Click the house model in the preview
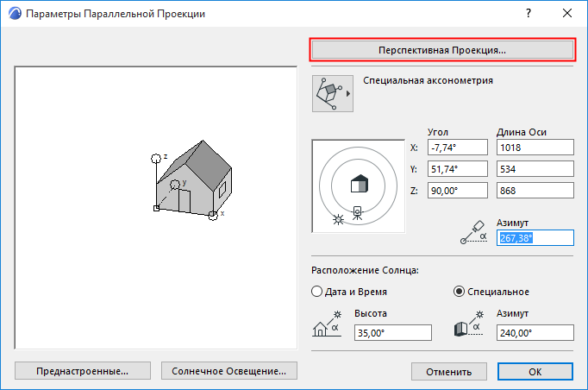The image size is (588, 390). (194, 179)
